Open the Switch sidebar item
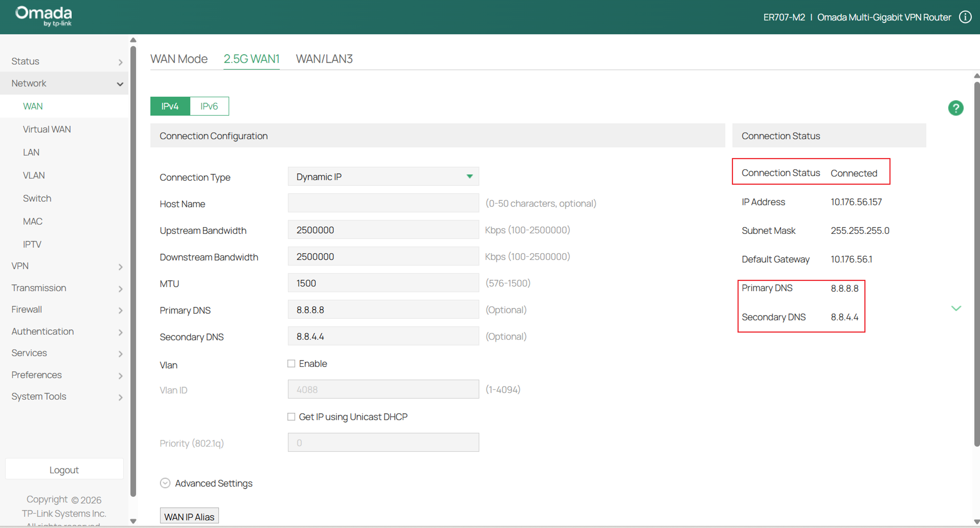The height and width of the screenshot is (528, 980). pos(64,198)
